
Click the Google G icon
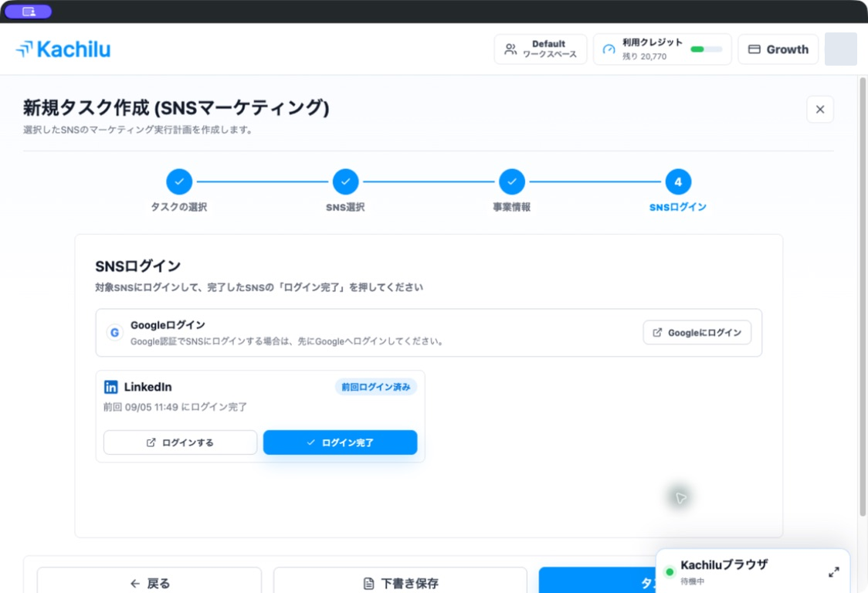[114, 333]
